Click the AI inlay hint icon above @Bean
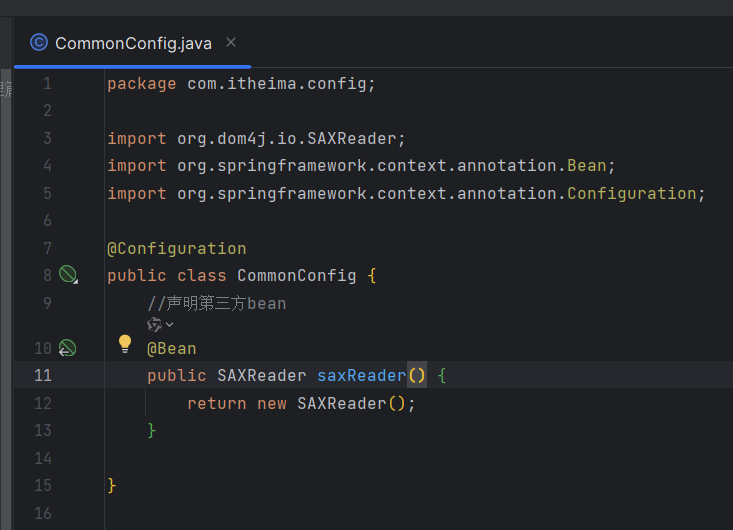The image size is (733, 530). pos(154,324)
